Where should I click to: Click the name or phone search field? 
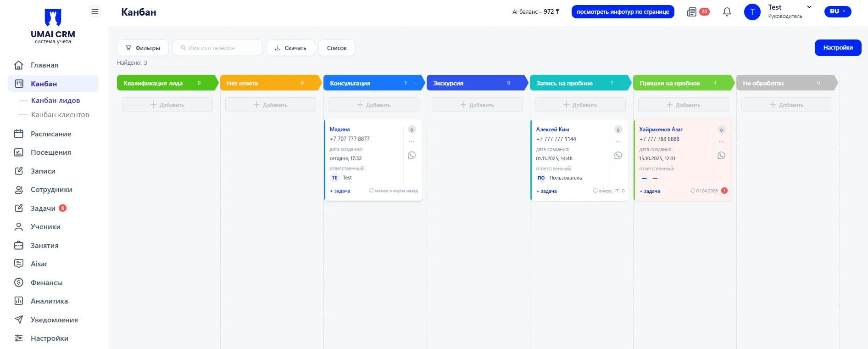coord(217,48)
